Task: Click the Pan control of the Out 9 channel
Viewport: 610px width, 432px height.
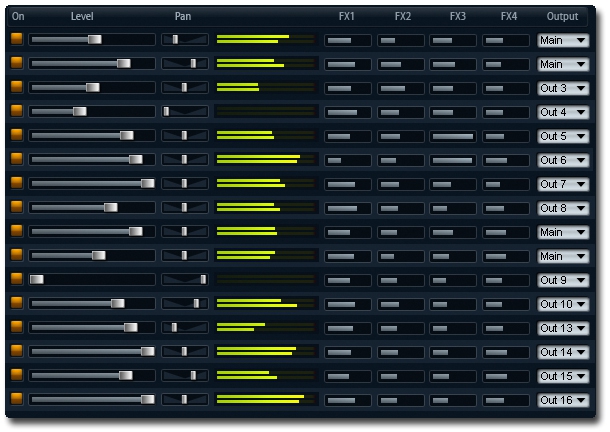Action: [203, 280]
